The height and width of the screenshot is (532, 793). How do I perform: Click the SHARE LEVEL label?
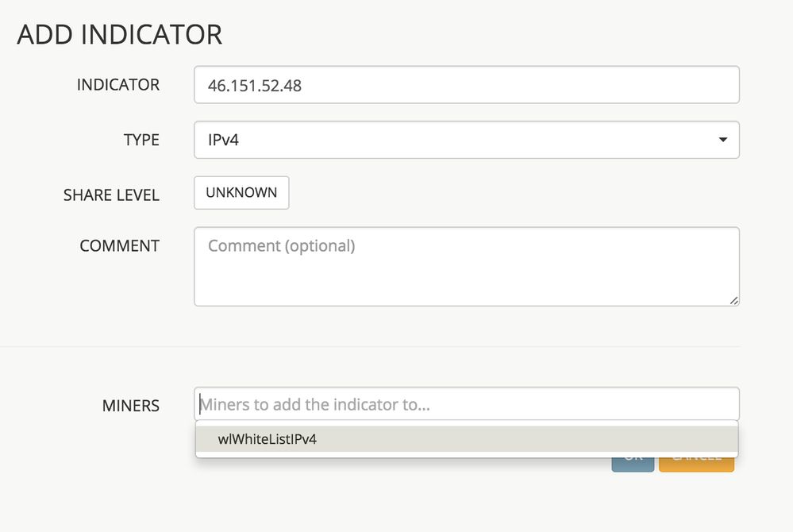pos(111,195)
